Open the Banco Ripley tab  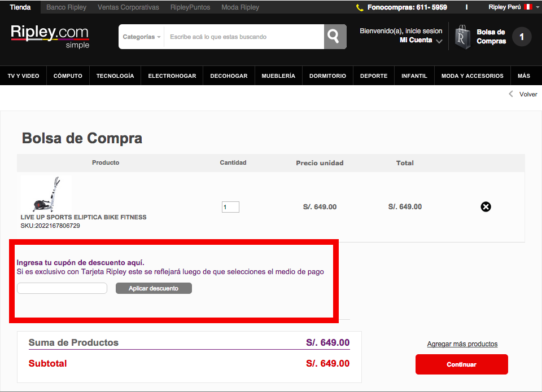(67, 7)
